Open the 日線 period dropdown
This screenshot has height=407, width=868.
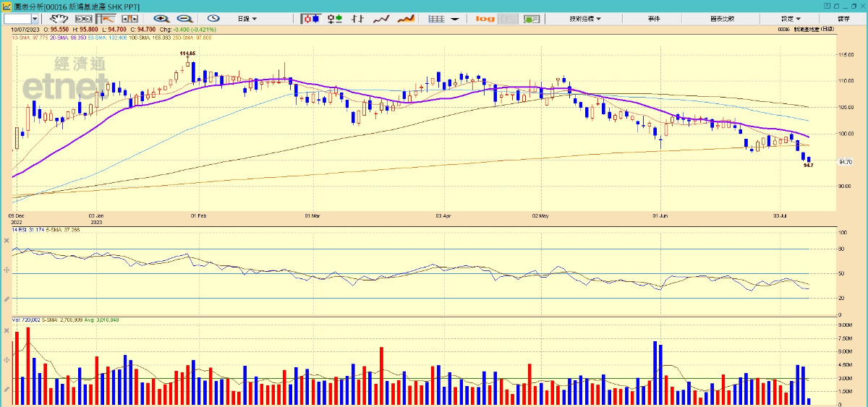point(247,19)
